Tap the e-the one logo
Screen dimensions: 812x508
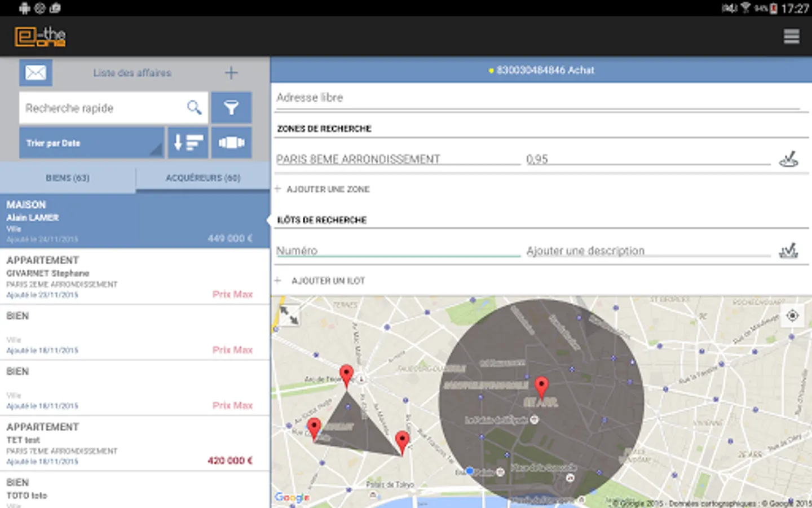pyautogui.click(x=40, y=37)
